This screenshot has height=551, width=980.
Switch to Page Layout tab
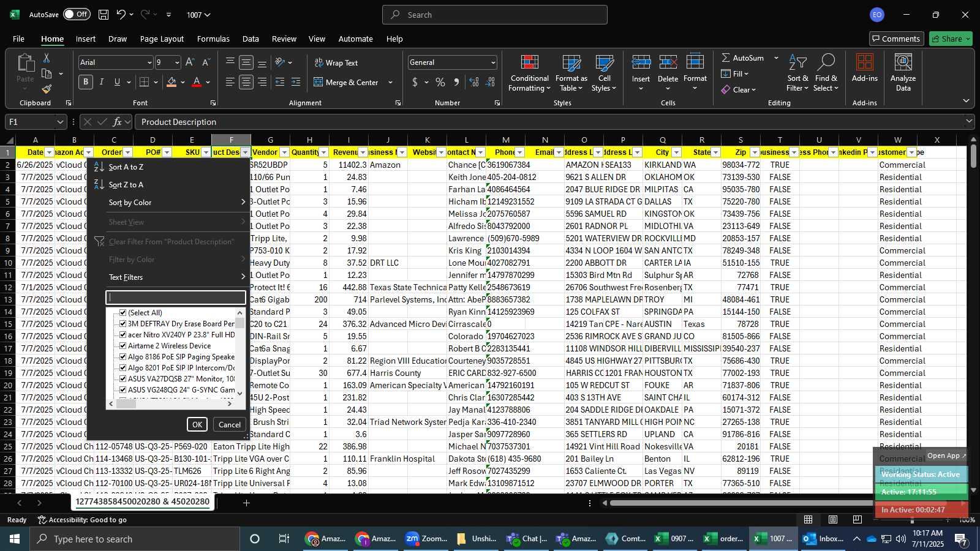tap(162, 39)
